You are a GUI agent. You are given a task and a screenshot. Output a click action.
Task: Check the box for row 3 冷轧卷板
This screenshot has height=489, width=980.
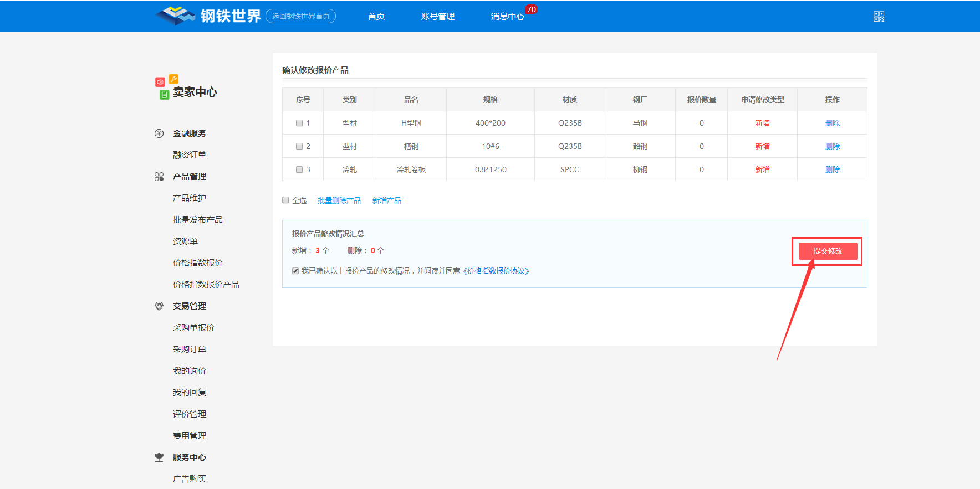point(299,169)
